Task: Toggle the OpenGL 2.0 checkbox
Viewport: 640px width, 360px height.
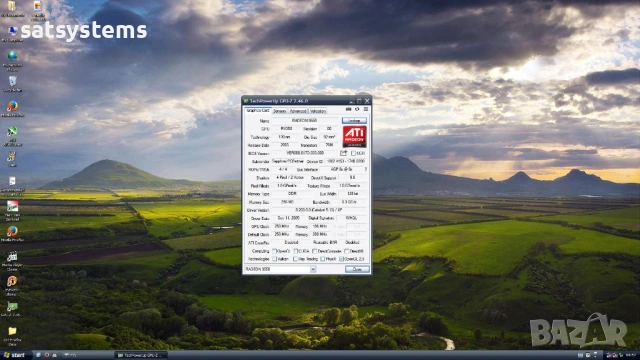Action: coord(342,259)
